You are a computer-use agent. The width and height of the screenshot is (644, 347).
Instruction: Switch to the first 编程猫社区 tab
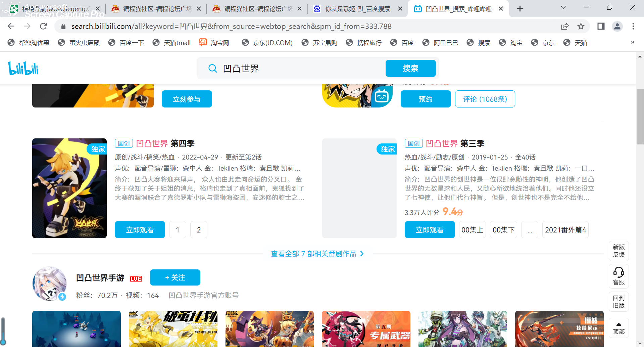[x=156, y=9]
